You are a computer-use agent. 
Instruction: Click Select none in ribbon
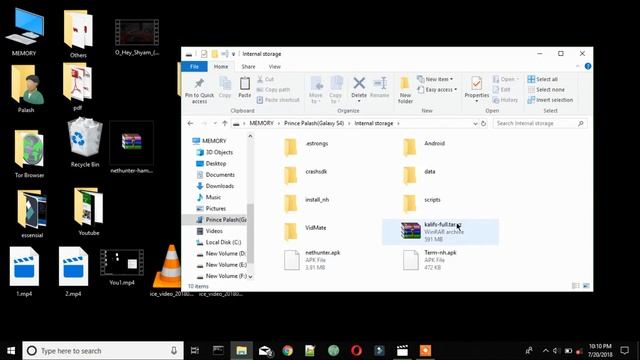546,89
